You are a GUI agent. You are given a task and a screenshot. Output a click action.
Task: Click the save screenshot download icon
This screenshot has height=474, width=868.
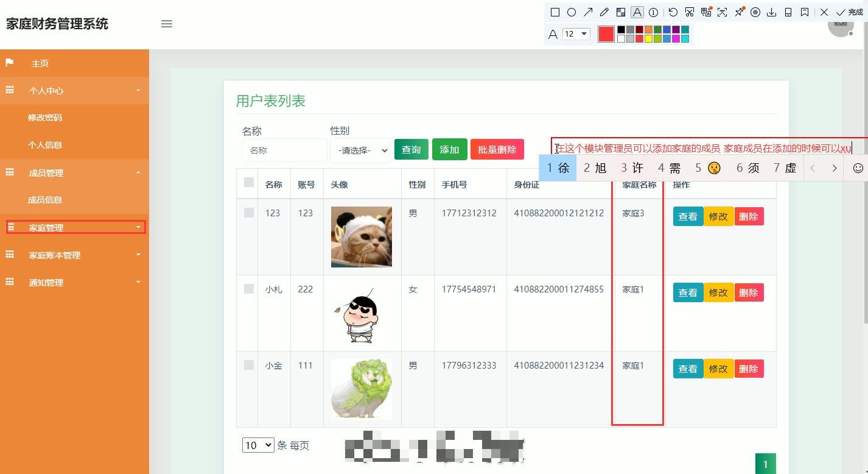pyautogui.click(x=772, y=12)
